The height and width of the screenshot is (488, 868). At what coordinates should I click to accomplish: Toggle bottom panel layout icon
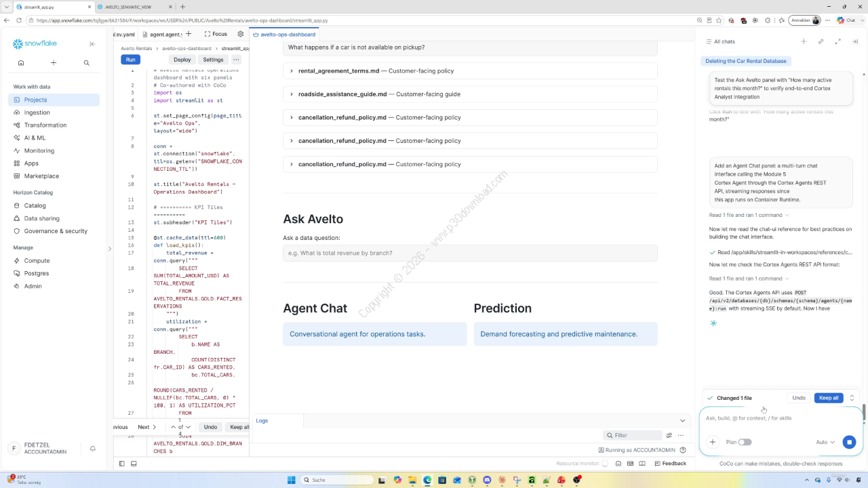(134, 464)
